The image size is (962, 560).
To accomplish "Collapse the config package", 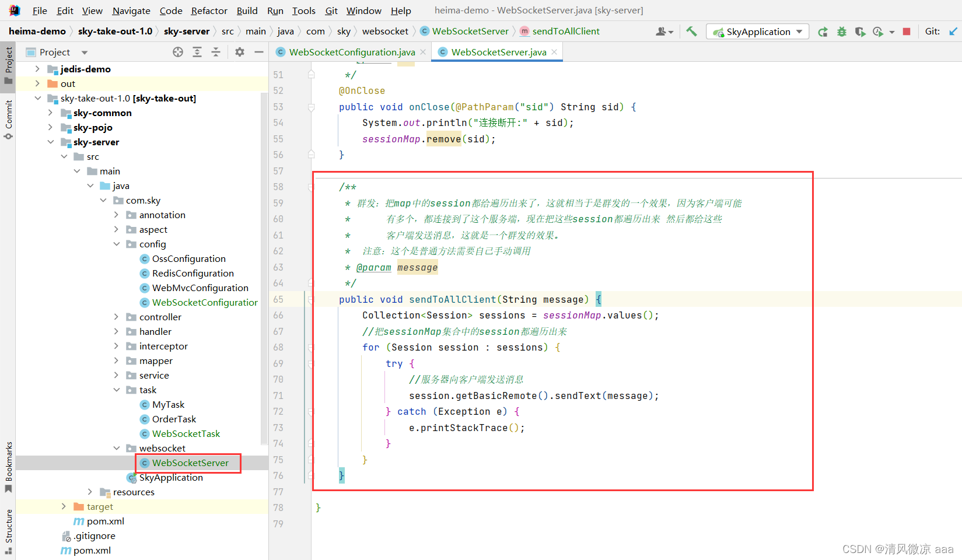I will (x=116, y=244).
